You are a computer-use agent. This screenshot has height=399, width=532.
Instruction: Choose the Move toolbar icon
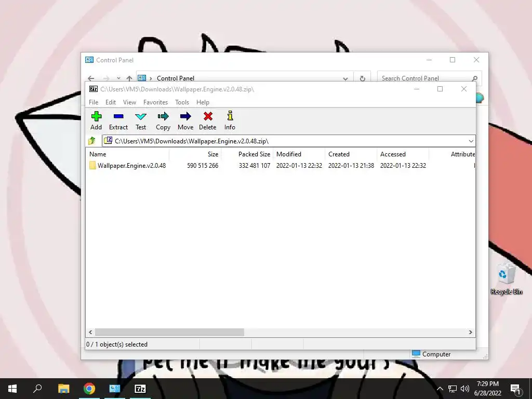[185, 121]
